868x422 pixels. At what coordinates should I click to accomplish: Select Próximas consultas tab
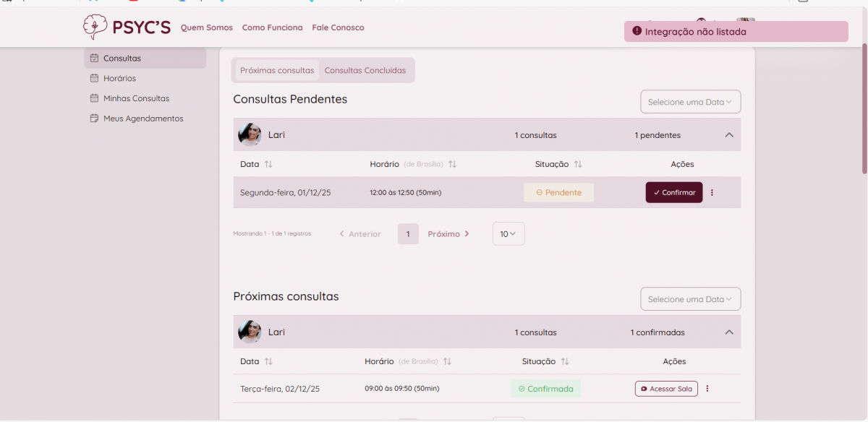[277, 71]
